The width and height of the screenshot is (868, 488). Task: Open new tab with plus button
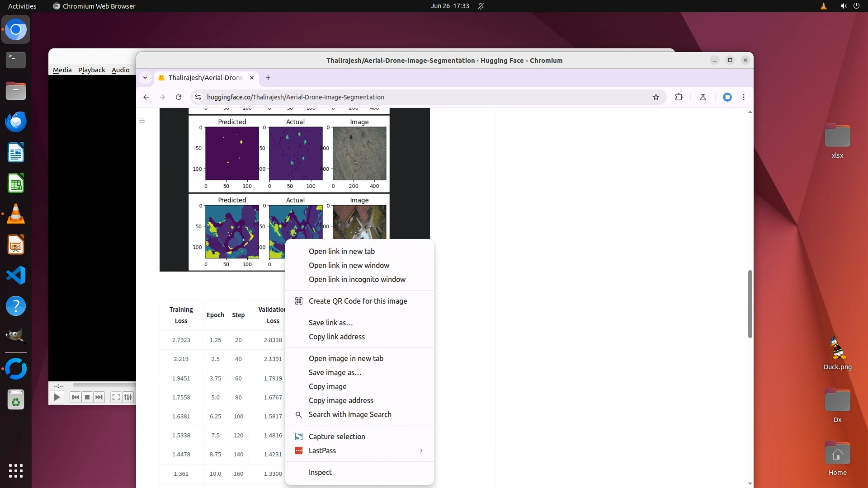point(268,78)
